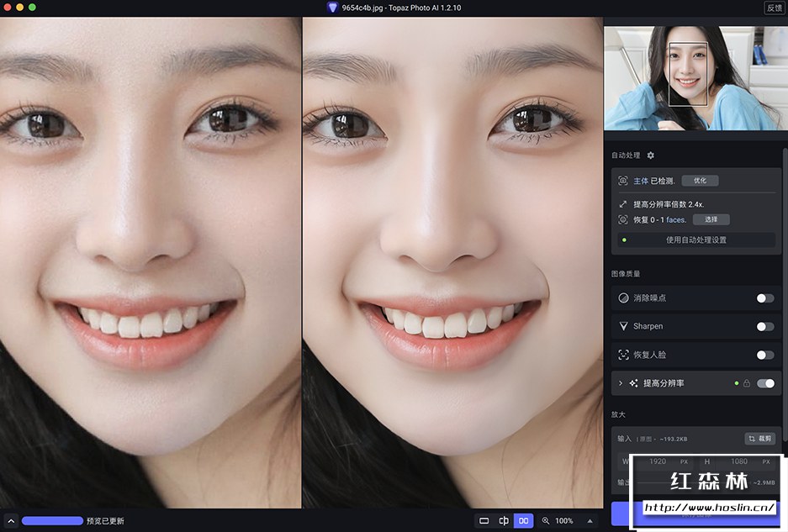Image resolution: width=788 pixels, height=532 pixels.
Task: Click the zoom magnifier icon
Action: [x=546, y=521]
